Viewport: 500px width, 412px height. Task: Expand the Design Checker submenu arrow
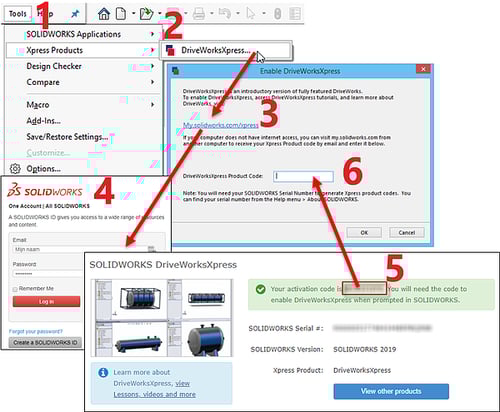(152, 66)
